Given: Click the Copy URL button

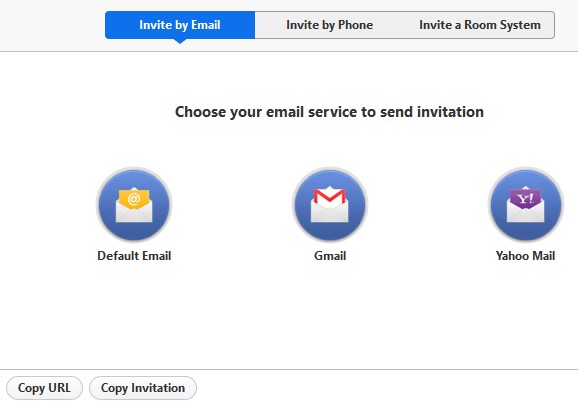Looking at the screenshot, I should point(44,388).
